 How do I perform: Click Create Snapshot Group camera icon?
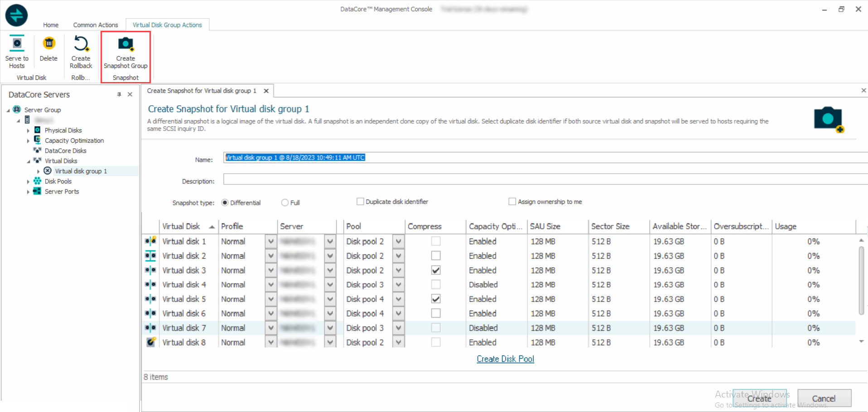pos(125,44)
